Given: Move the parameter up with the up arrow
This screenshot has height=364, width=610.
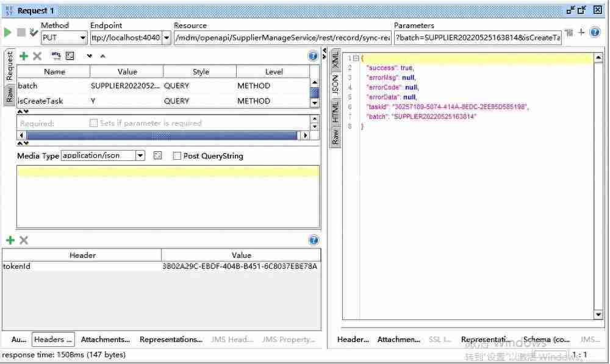Looking at the screenshot, I should (102, 56).
